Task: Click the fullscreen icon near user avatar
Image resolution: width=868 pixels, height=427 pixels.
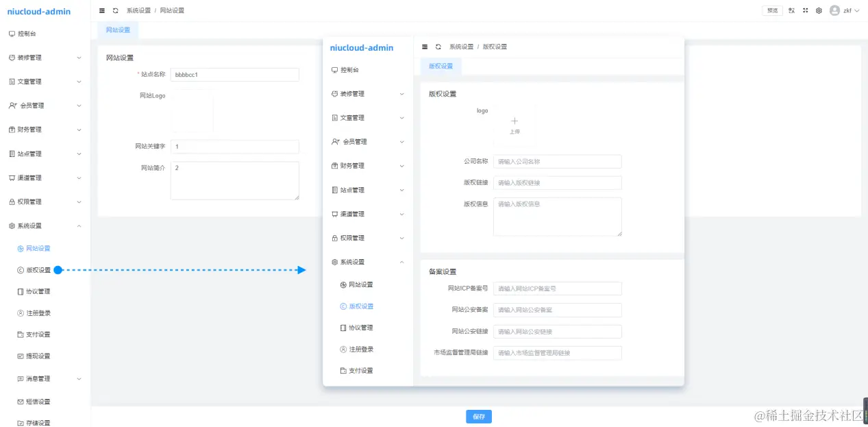Action: click(x=804, y=10)
